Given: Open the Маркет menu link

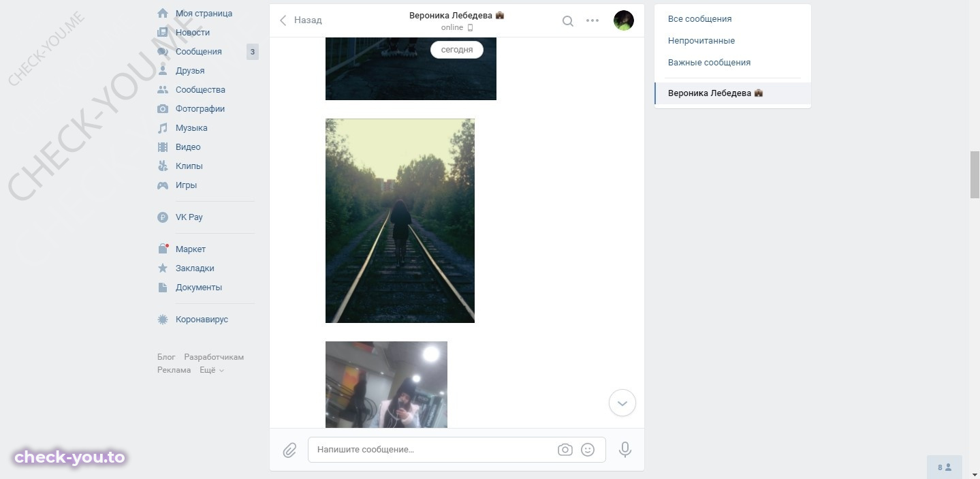Looking at the screenshot, I should pos(191,249).
